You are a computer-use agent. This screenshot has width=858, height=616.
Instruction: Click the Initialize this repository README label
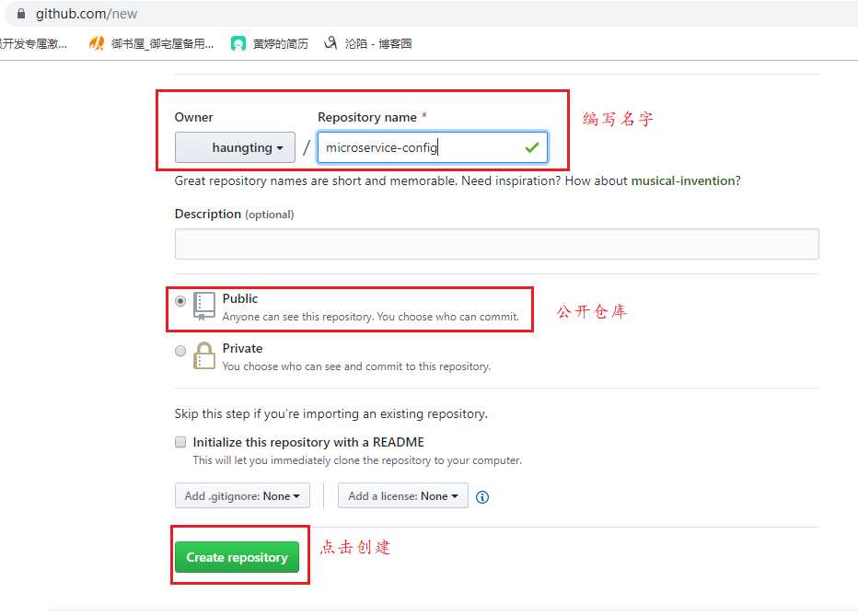pos(308,442)
